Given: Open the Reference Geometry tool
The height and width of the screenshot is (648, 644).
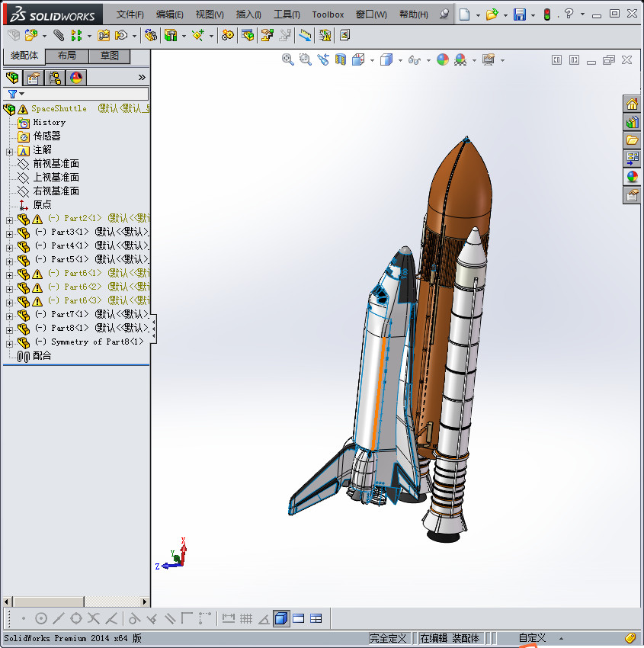Looking at the screenshot, I should click(x=198, y=36).
